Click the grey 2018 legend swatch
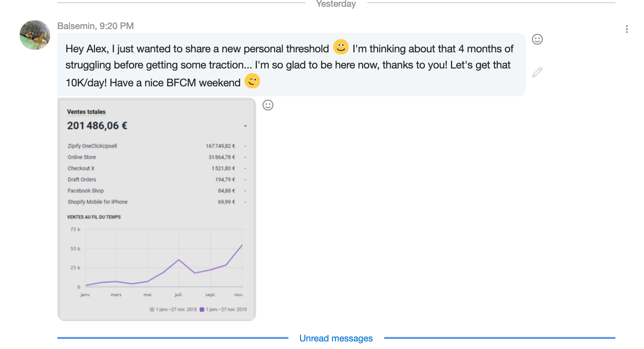 tap(152, 309)
